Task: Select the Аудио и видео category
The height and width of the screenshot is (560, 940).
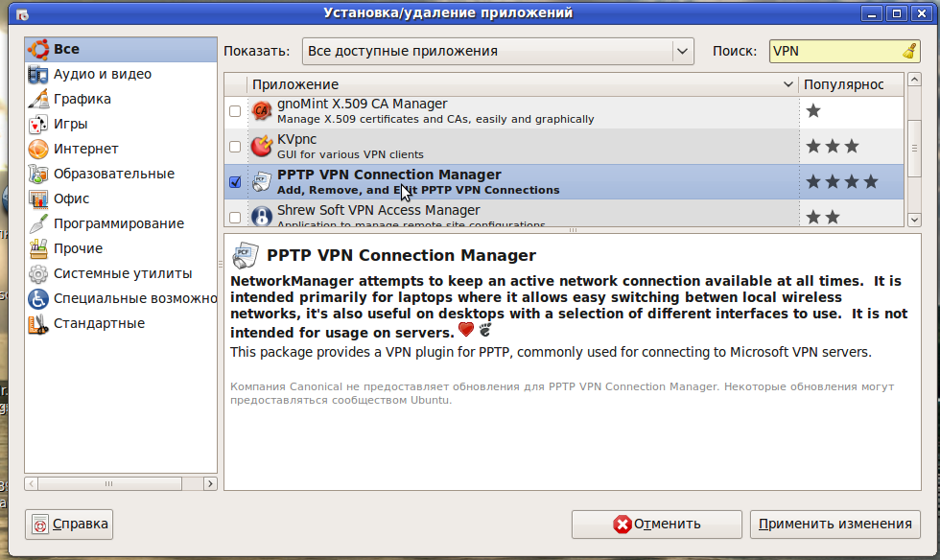Action: (x=121, y=75)
